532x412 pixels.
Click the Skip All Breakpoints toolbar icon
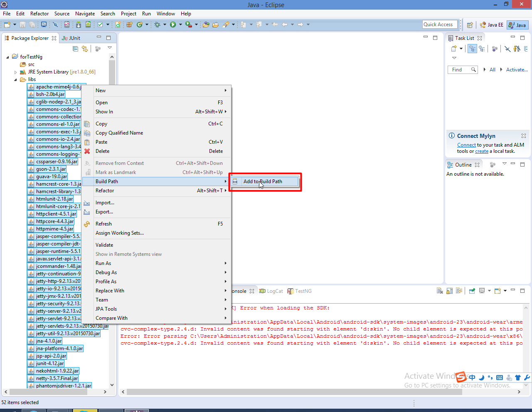[55, 25]
